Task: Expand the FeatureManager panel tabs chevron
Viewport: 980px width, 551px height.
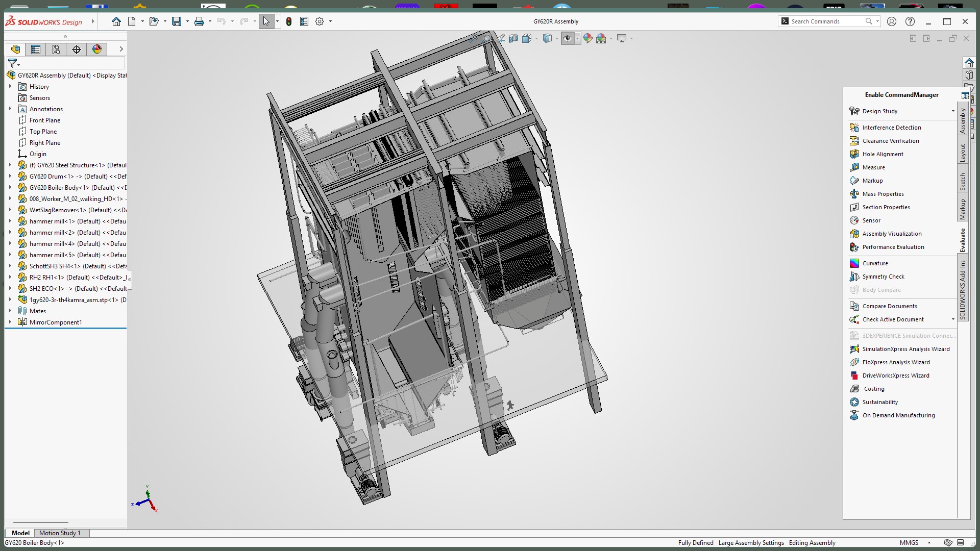Action: pos(121,49)
